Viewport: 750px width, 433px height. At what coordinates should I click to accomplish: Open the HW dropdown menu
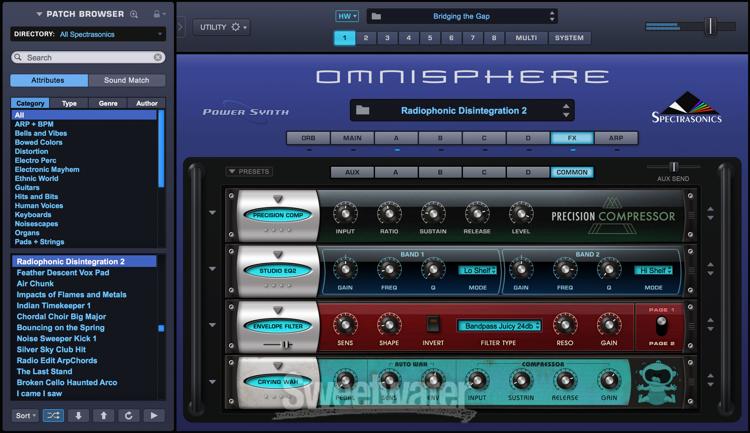(x=347, y=16)
